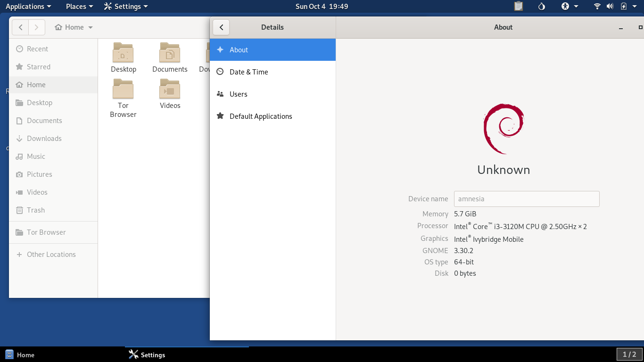Click the Users people icon
Viewport: 644px width, 362px height.
(x=220, y=94)
